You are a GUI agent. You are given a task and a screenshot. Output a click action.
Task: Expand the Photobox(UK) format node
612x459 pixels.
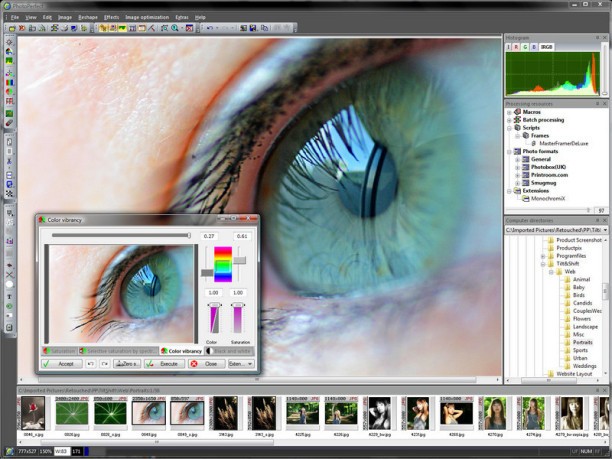[518, 167]
